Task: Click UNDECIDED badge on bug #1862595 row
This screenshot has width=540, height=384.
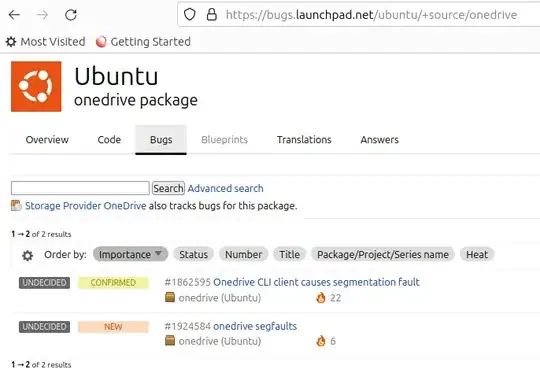Action: point(44,283)
